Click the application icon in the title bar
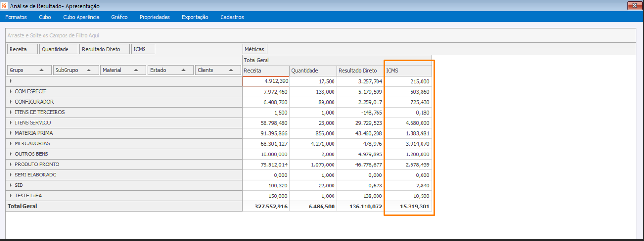 (x=5, y=6)
